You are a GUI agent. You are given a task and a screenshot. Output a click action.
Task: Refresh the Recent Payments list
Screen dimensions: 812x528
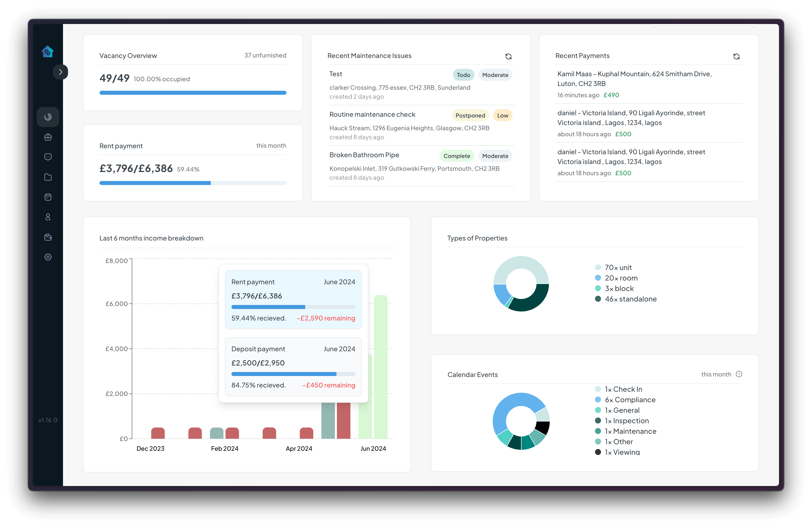tap(736, 56)
